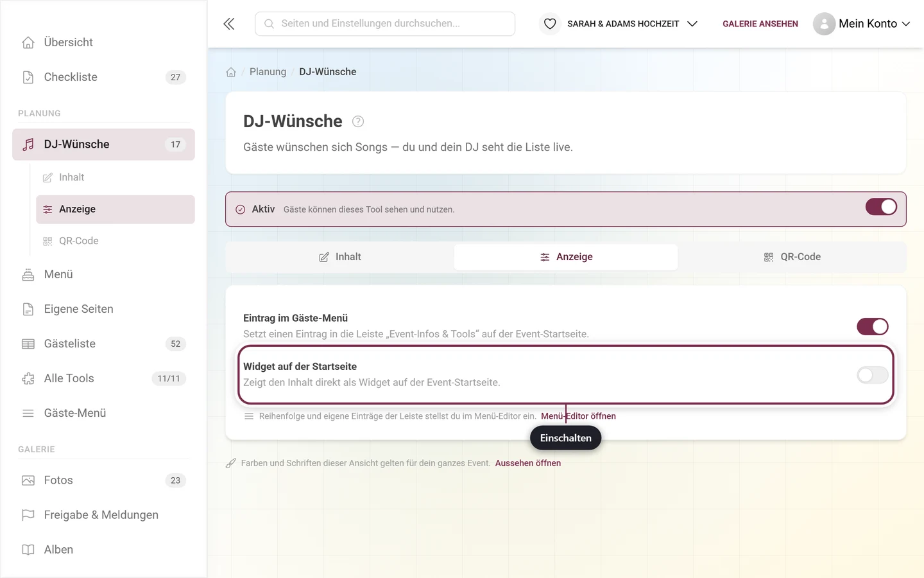Open the QR-Code tab
The height and width of the screenshot is (578, 924).
coord(792,257)
